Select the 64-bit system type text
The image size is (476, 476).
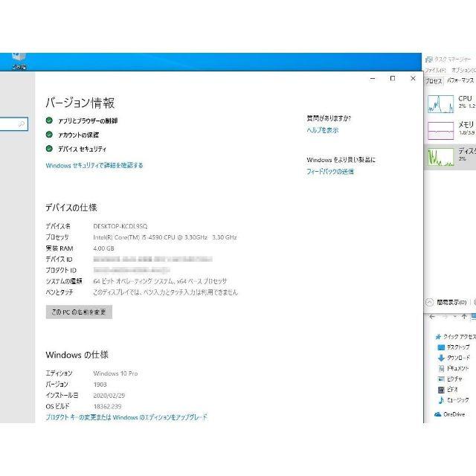click(160, 281)
